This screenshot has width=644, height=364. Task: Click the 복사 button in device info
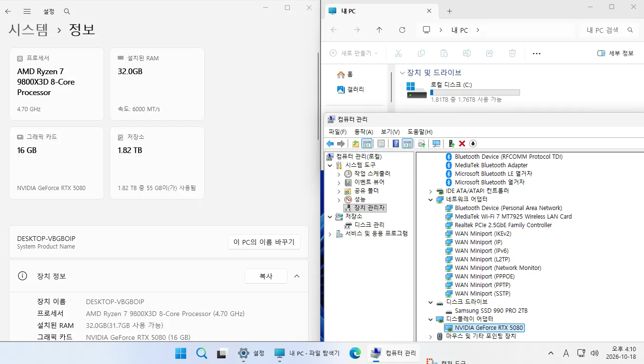(x=266, y=276)
